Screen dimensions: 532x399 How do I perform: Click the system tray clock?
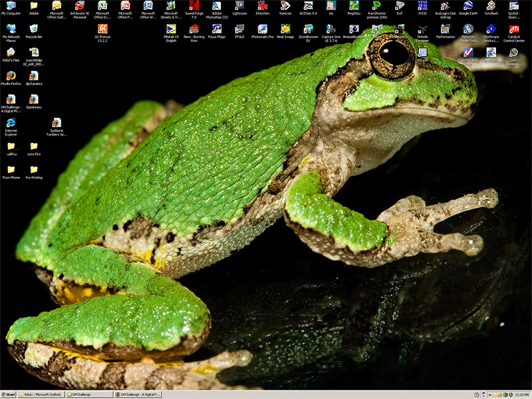(523, 395)
